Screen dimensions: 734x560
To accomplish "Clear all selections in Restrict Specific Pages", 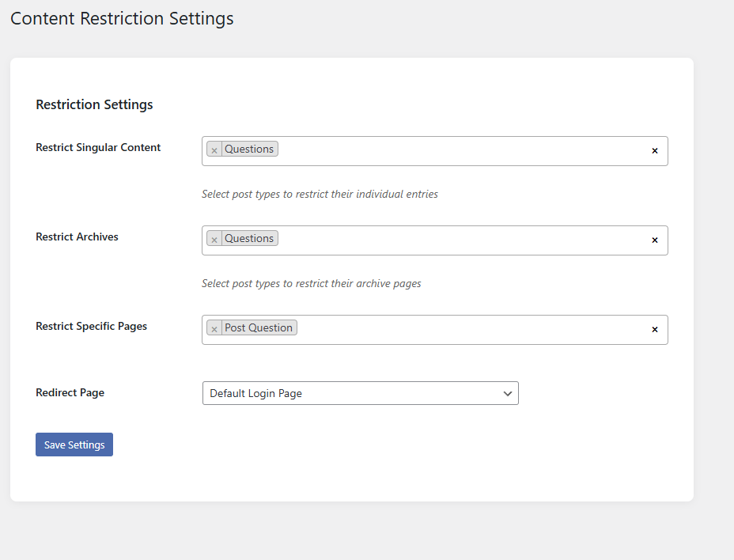I will click(654, 330).
